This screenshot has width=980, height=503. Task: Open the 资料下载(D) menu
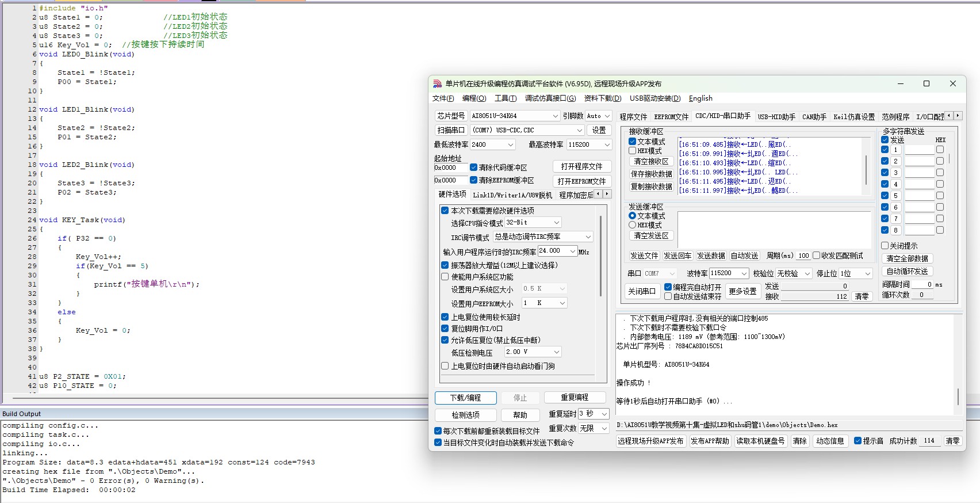pyautogui.click(x=603, y=98)
